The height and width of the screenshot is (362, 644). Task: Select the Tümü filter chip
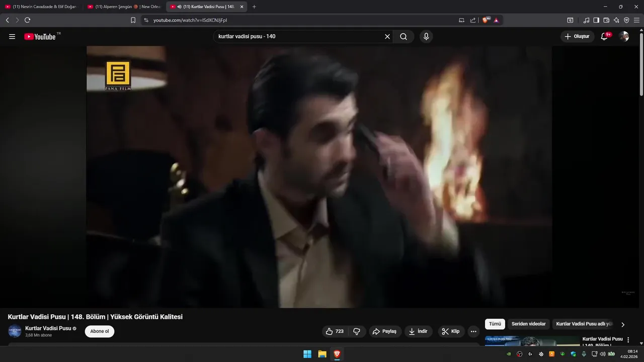click(x=495, y=324)
